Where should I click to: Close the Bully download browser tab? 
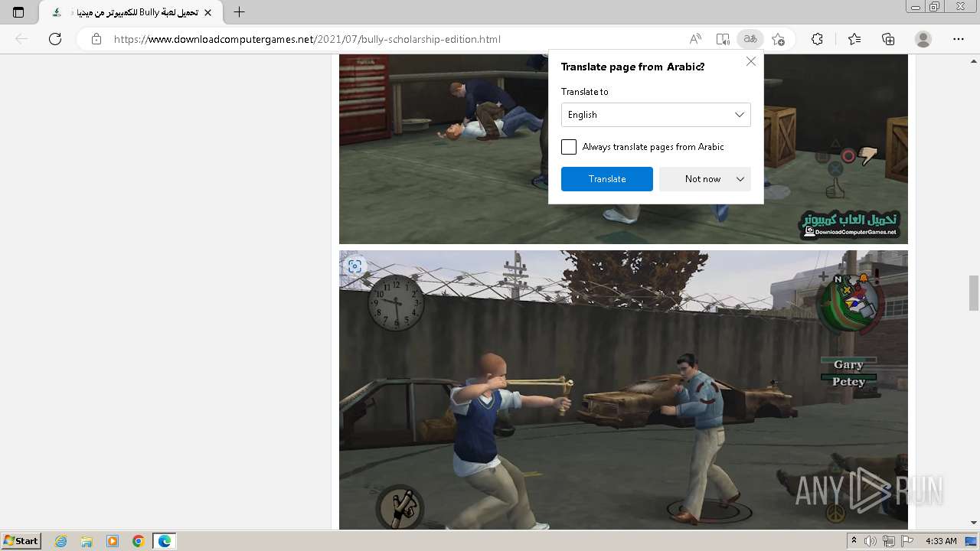[x=207, y=12]
